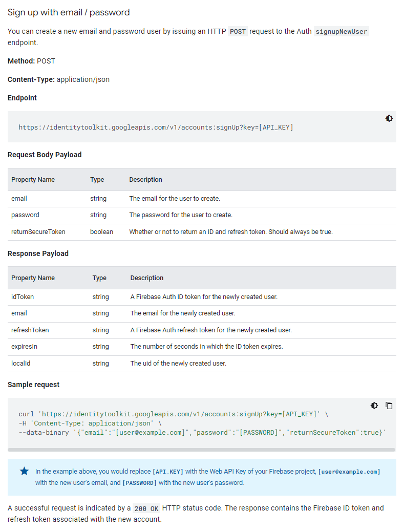Click 'A Firebase Auth refresh token' description cell

pos(211,330)
